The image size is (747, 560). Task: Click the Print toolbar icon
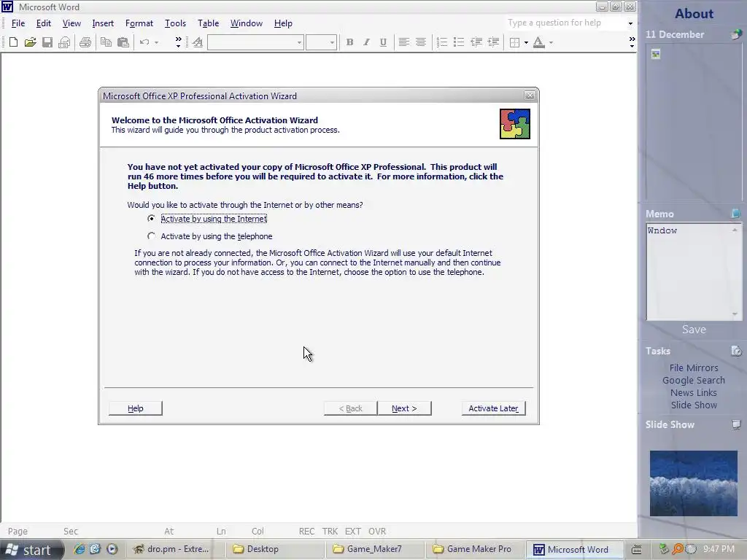point(85,42)
